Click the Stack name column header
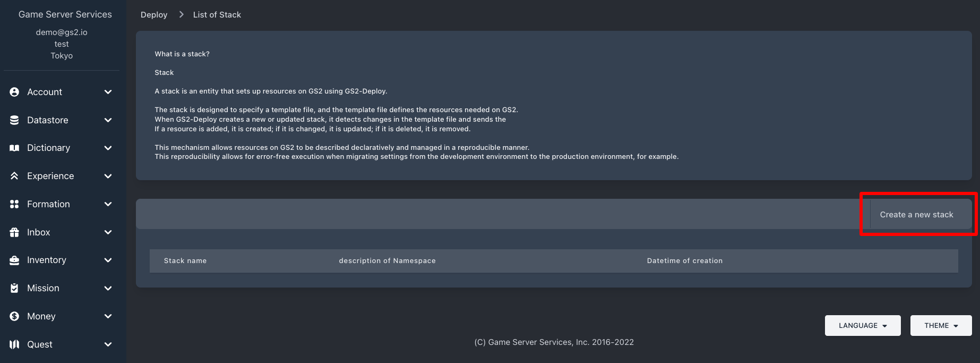Viewport: 980px width, 363px height. point(185,260)
